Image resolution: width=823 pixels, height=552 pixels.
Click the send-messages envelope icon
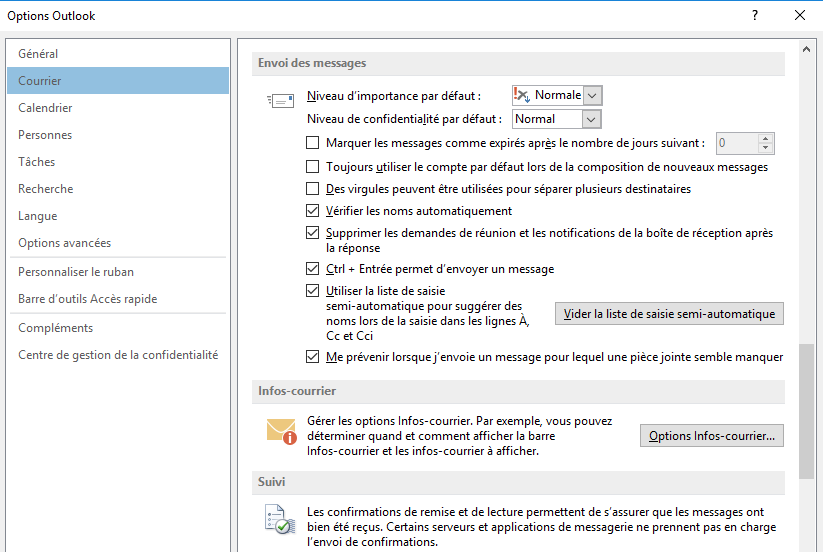pyautogui.click(x=280, y=100)
